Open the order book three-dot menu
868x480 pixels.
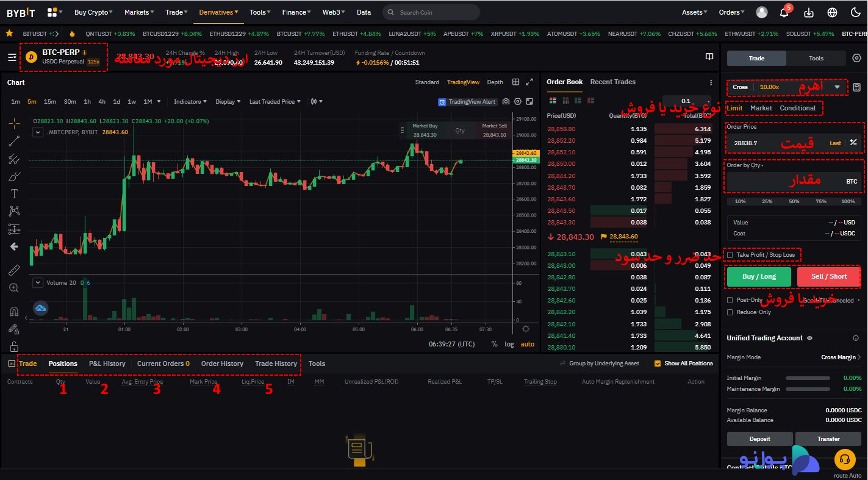tap(711, 82)
